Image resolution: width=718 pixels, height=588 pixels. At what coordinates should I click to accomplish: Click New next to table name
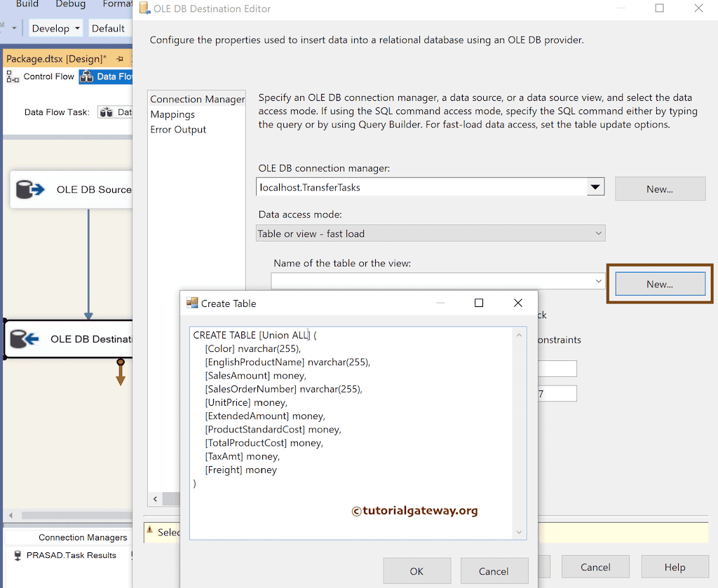click(x=660, y=284)
